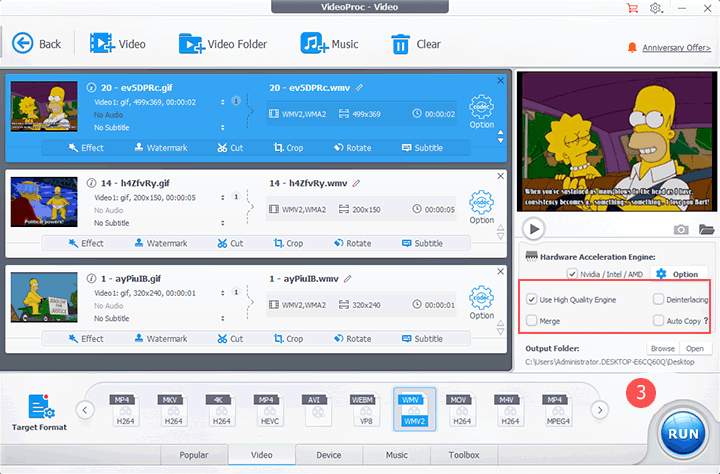Enable Deinterlacing
Image resolution: width=720 pixels, height=474 pixels.
pos(658,299)
